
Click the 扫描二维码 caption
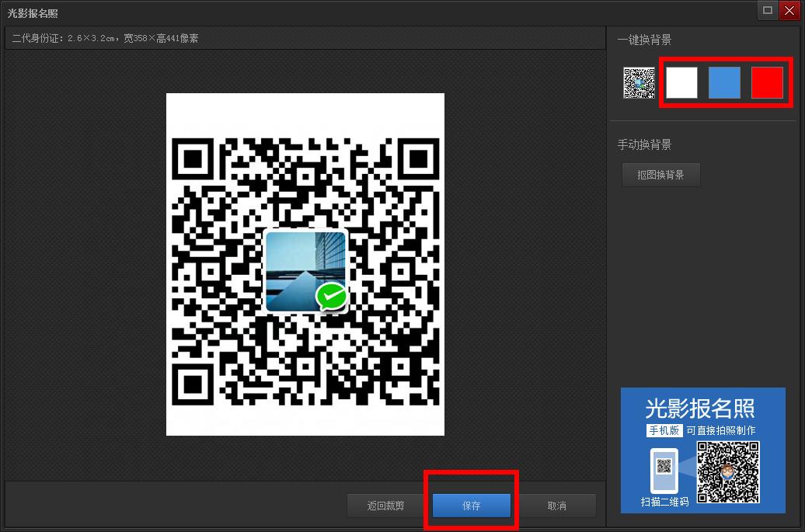(x=664, y=502)
